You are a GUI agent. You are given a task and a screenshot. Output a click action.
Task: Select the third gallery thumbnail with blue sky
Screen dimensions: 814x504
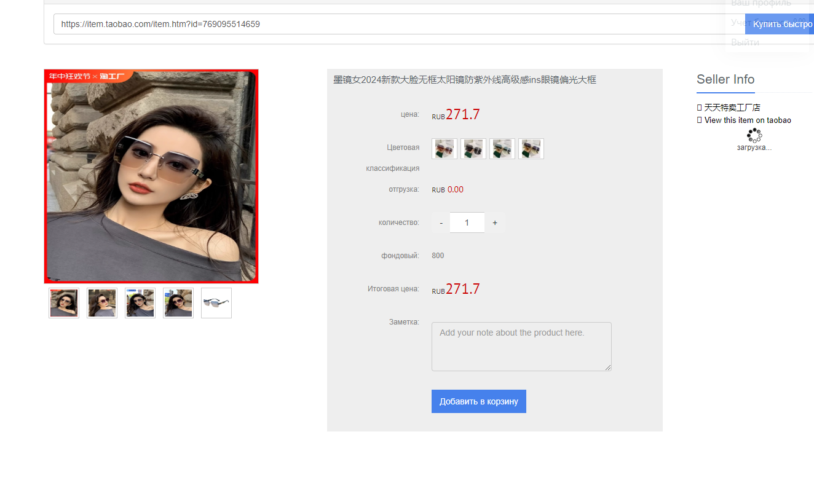[x=140, y=303]
